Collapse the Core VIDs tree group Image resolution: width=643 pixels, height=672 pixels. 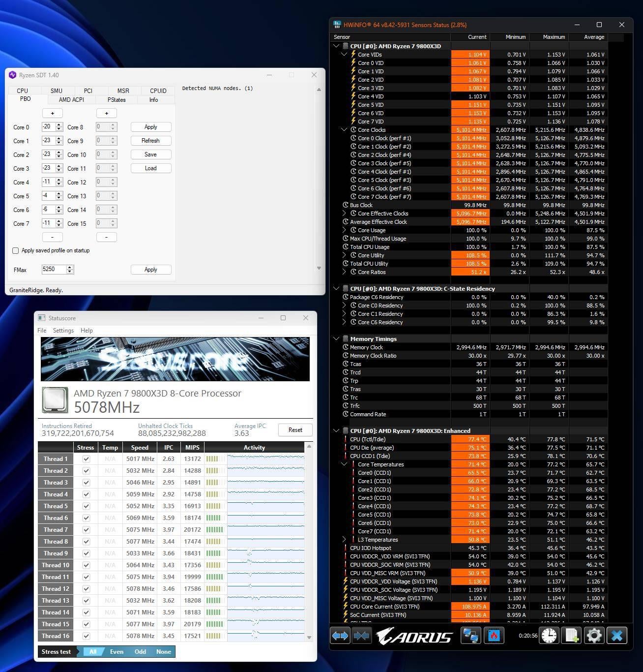tap(344, 55)
